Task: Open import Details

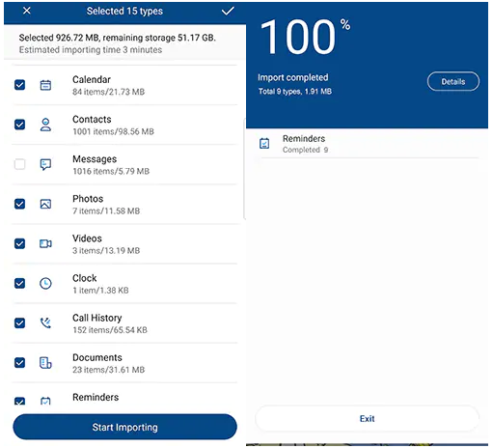Action: (453, 81)
